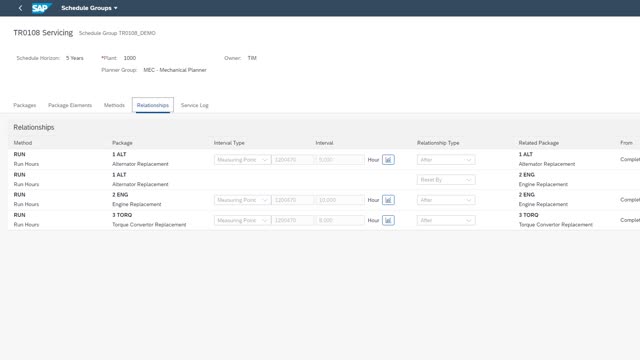Click the From column header

(x=626, y=143)
